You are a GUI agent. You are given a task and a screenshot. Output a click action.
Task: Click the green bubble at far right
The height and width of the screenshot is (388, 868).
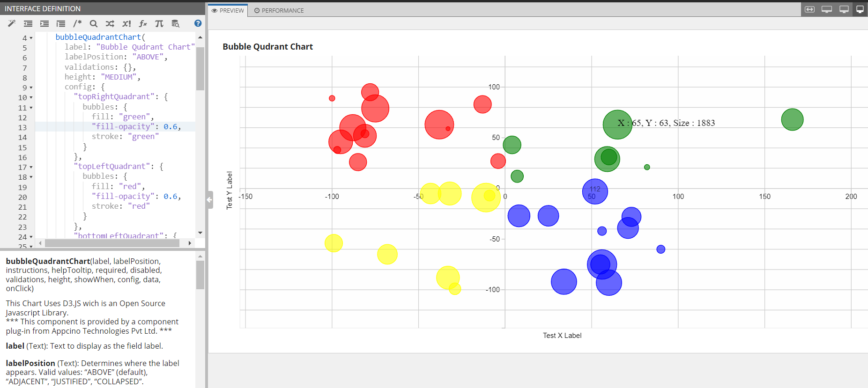(792, 119)
